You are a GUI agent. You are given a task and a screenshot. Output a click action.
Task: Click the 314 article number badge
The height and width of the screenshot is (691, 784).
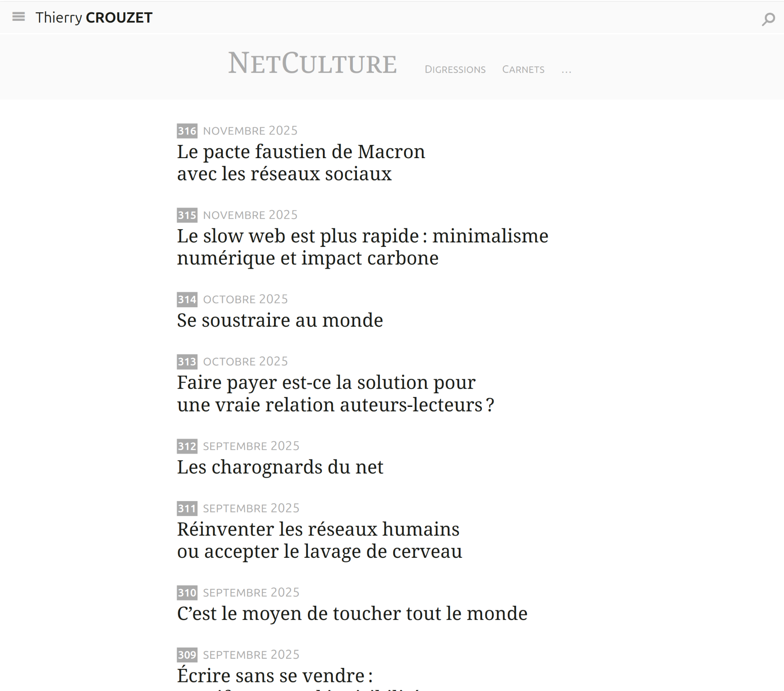click(x=187, y=300)
